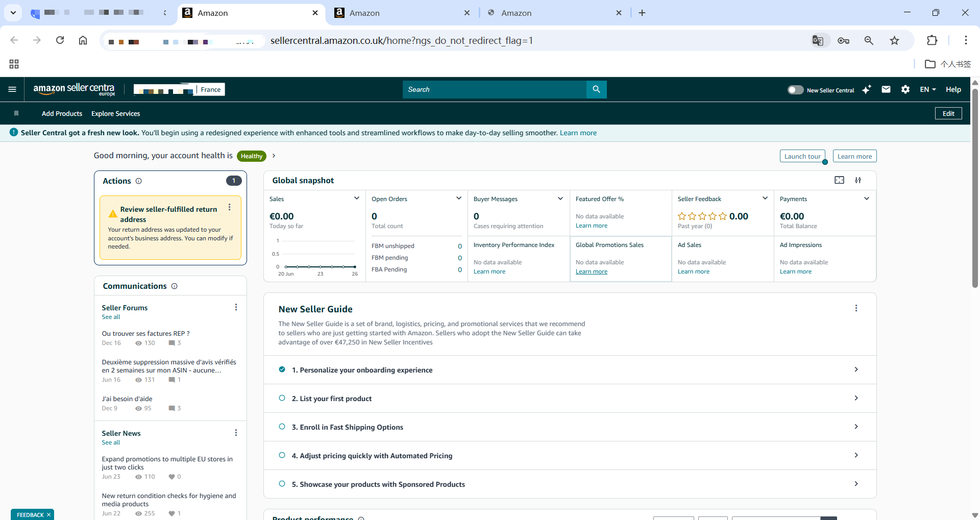
Task: Click the translate page icon
Action: tap(818, 40)
